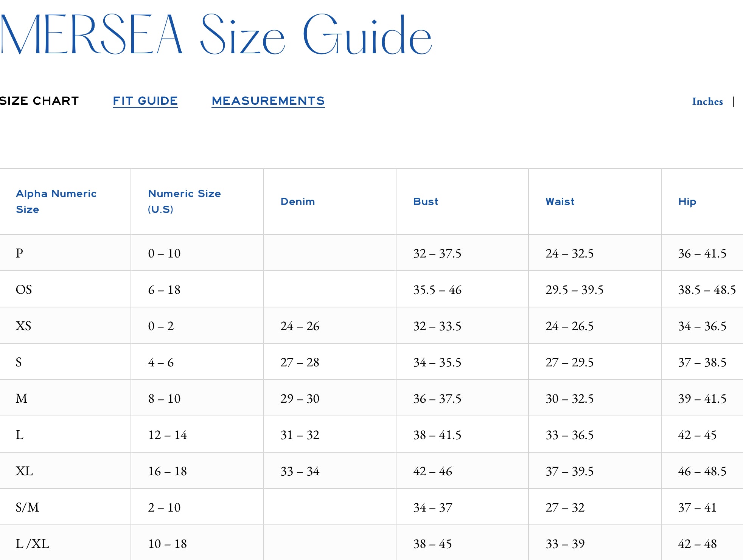
Task: Click the S/M size row label
Action: coord(27,507)
